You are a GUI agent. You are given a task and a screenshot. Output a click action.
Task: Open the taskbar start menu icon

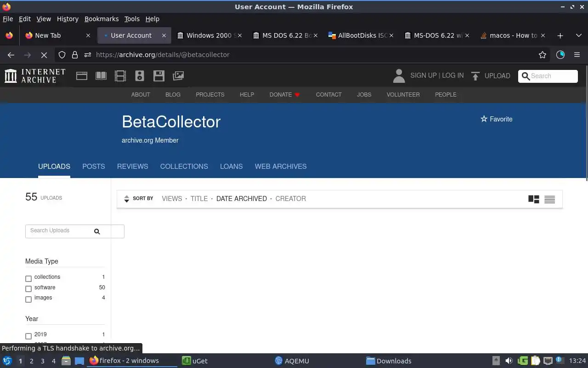[x=7, y=361]
